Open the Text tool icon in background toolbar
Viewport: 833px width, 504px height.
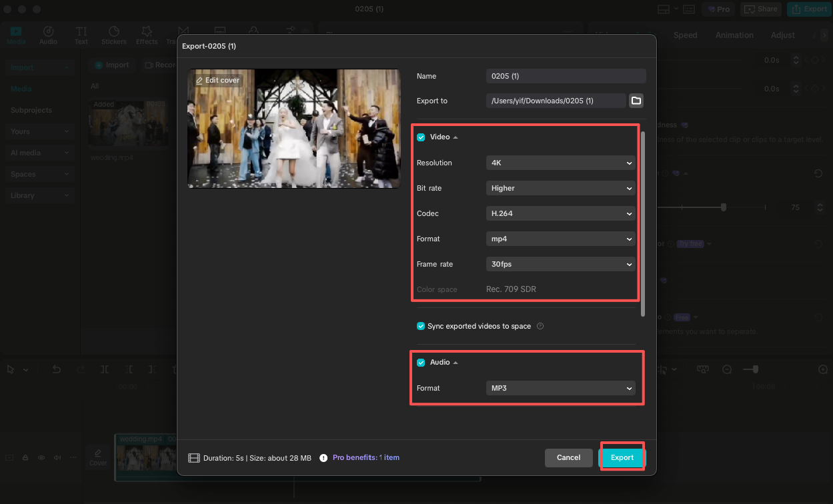tap(81, 35)
